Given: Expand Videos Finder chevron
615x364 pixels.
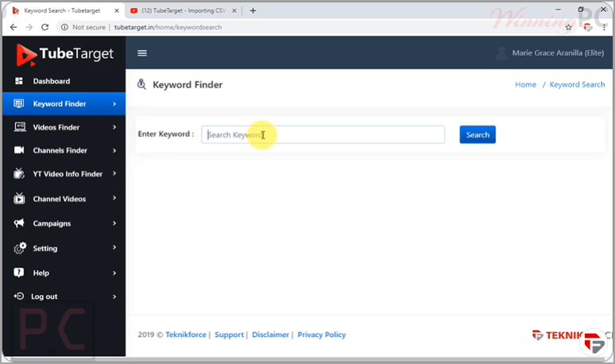Looking at the screenshot, I should (x=114, y=127).
